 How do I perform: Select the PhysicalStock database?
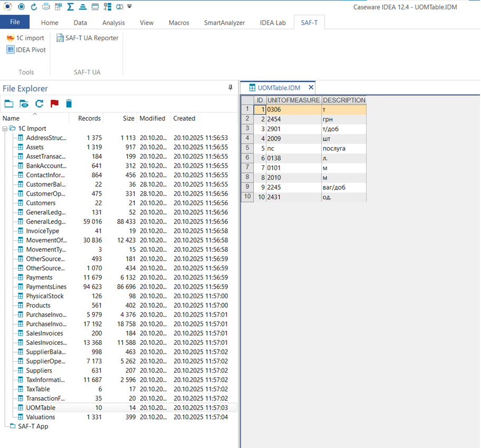pyautogui.click(x=45, y=296)
